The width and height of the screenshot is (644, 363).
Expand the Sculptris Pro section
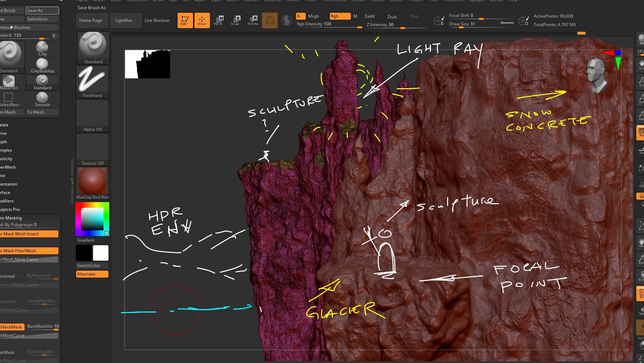click(10, 210)
